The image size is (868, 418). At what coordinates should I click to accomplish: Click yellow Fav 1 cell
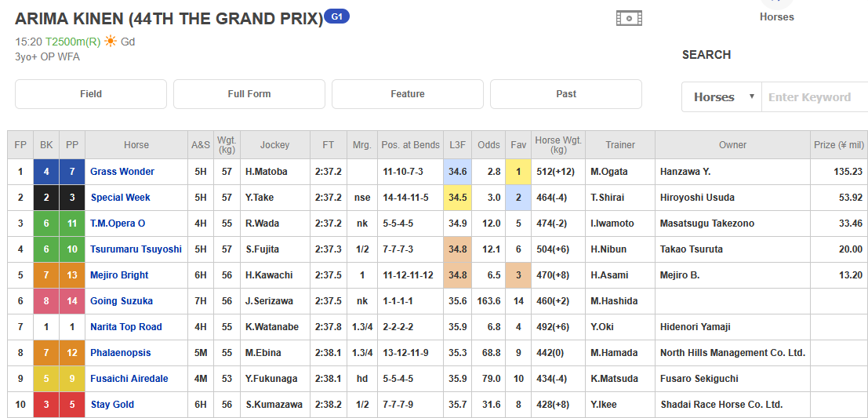(x=518, y=172)
